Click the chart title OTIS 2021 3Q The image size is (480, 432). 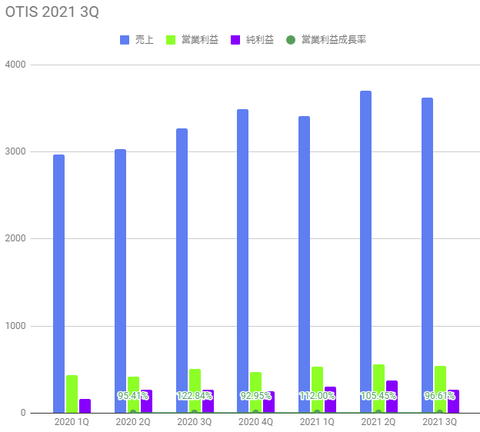(x=52, y=12)
